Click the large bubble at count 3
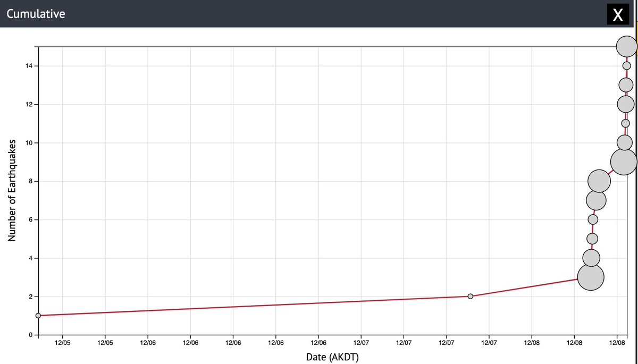The width and height of the screenshot is (638, 364). pyautogui.click(x=591, y=277)
